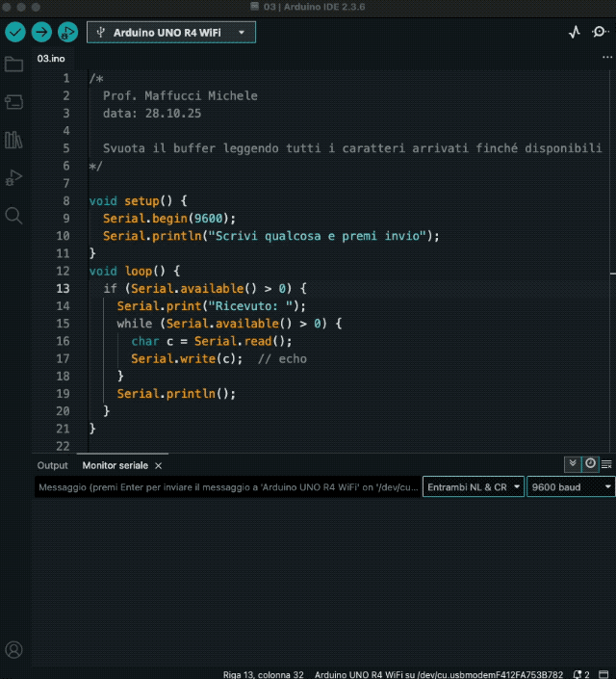Open the Library Manager books icon
This screenshot has width=616, height=679.
point(13,140)
